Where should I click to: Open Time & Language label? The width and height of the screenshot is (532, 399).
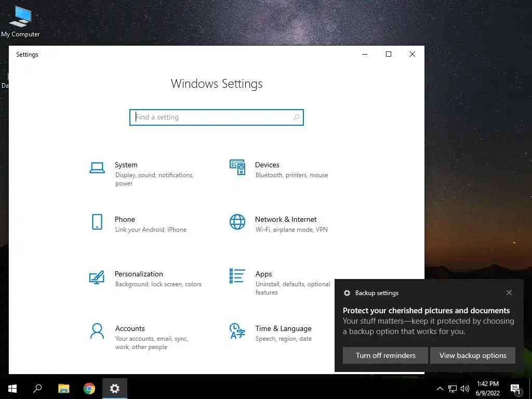tap(283, 328)
